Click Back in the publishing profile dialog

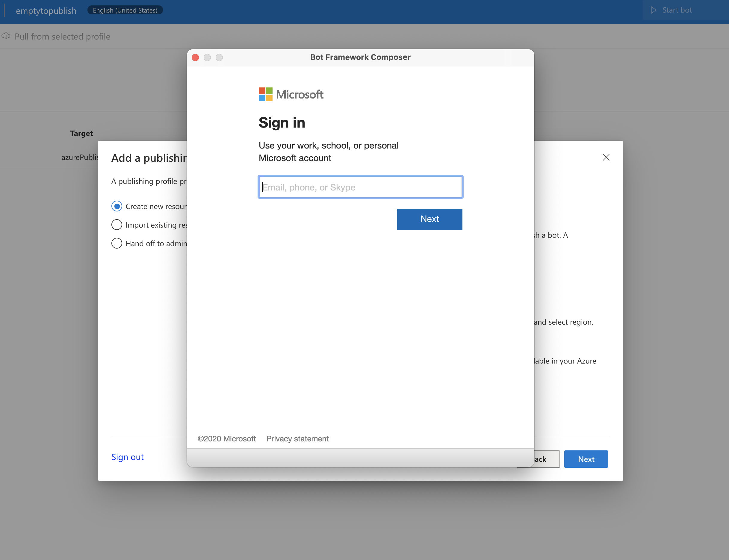[547, 459]
